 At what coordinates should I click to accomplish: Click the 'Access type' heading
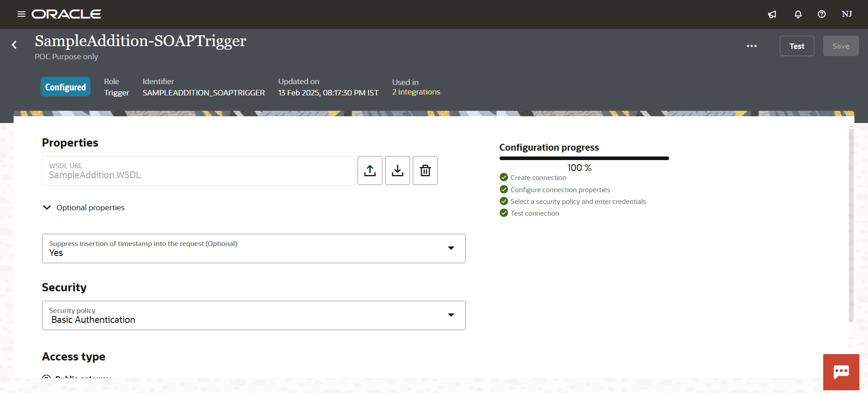[74, 357]
